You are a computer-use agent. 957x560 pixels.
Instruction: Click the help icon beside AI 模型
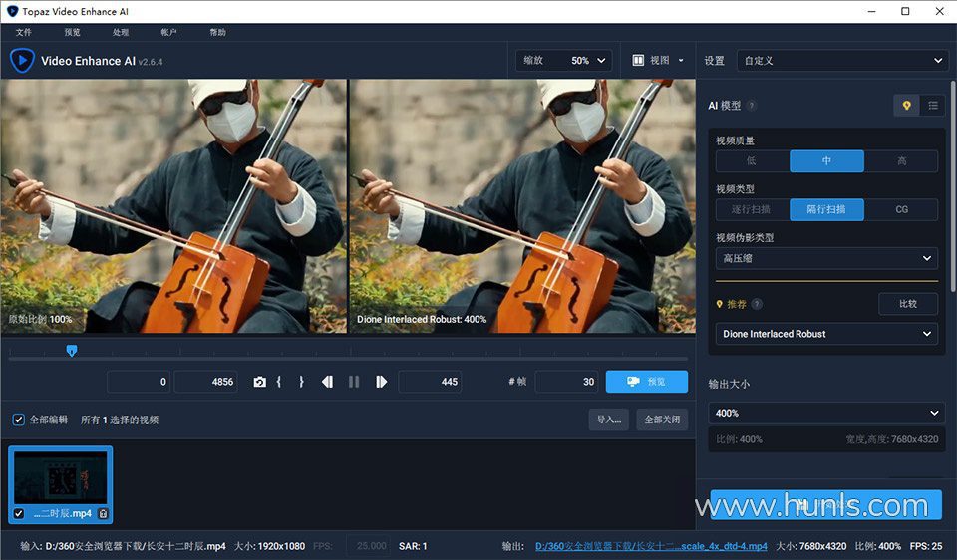click(x=751, y=106)
